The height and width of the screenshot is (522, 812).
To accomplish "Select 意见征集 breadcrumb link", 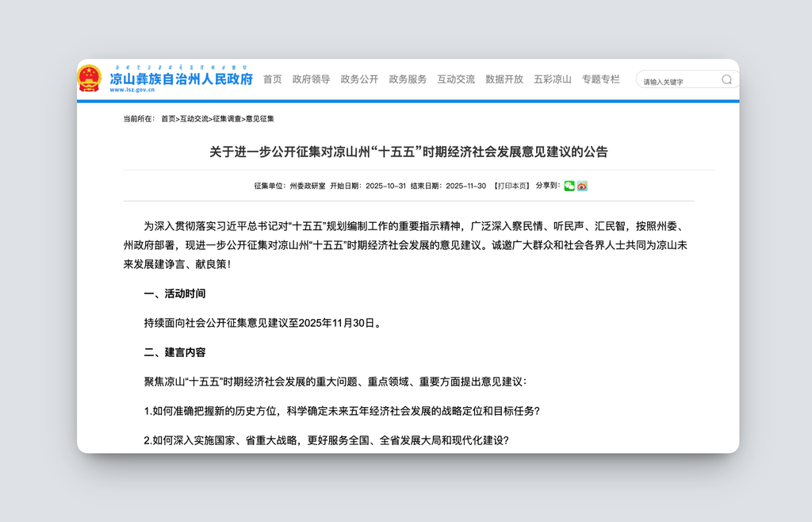I will pos(260,119).
